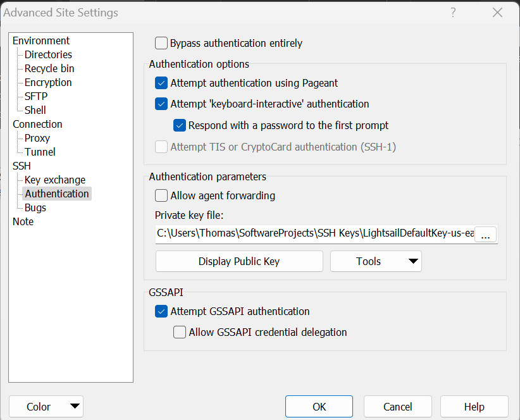Disable authentication using Pageant

click(x=161, y=83)
